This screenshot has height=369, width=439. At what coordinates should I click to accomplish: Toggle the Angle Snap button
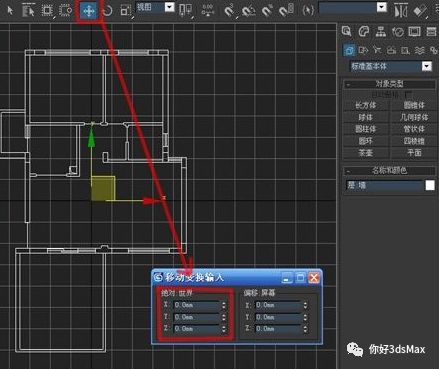[x=248, y=11]
